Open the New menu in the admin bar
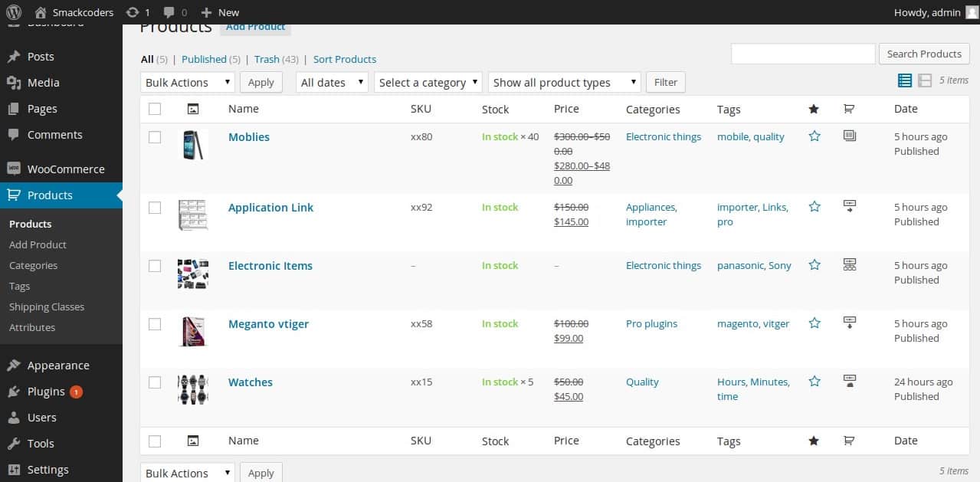Viewport: 980px width, 482px height. click(x=220, y=11)
